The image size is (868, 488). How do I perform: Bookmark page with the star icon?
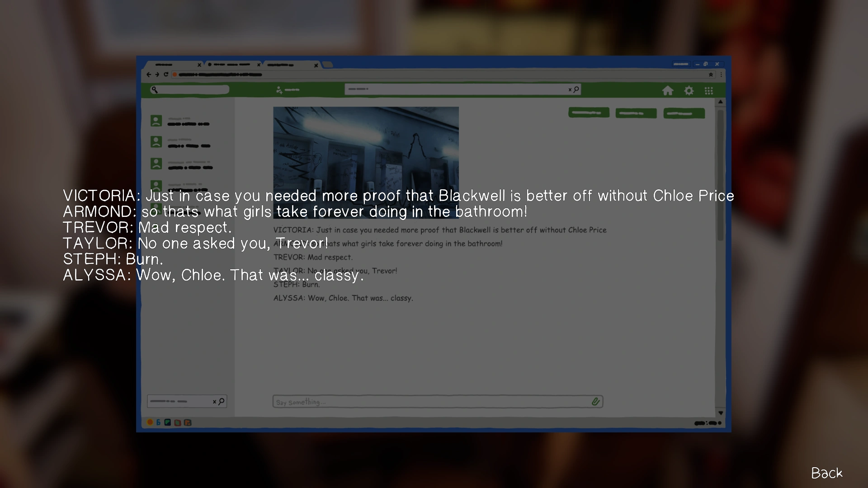coord(711,75)
